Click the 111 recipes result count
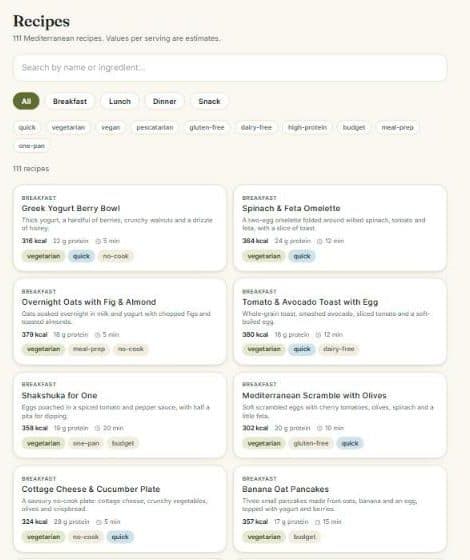470x560 pixels. click(x=31, y=169)
